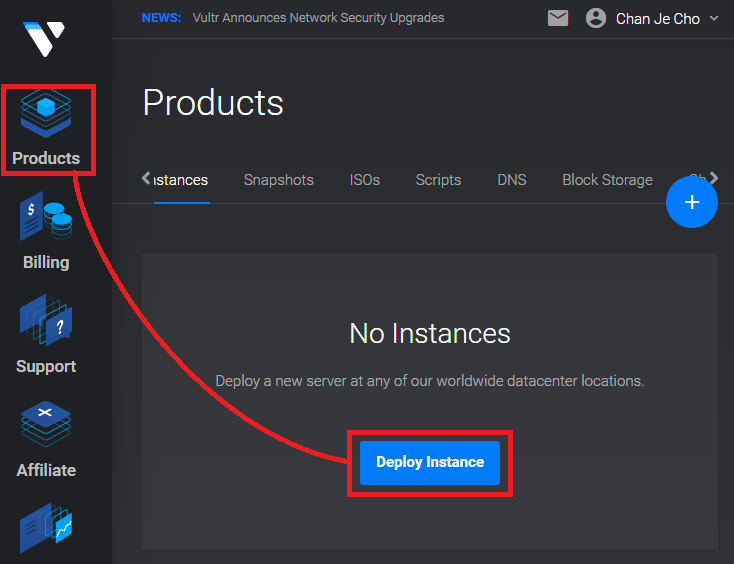Select the Instances tab
The width and height of the screenshot is (734, 564).
click(x=181, y=180)
